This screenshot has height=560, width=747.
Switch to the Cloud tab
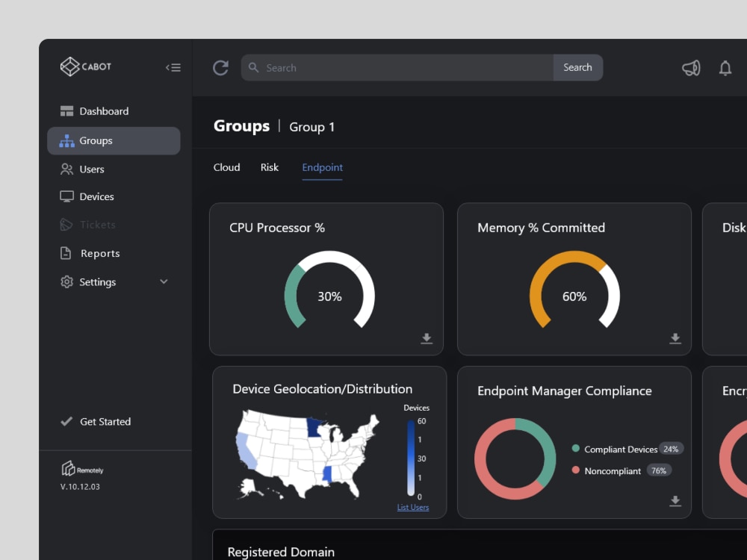pos(227,167)
